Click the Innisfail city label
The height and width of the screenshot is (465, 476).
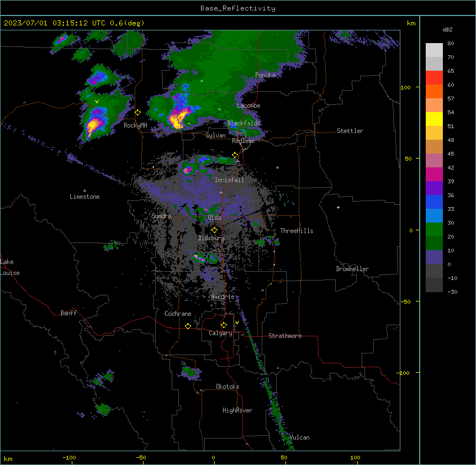click(229, 180)
